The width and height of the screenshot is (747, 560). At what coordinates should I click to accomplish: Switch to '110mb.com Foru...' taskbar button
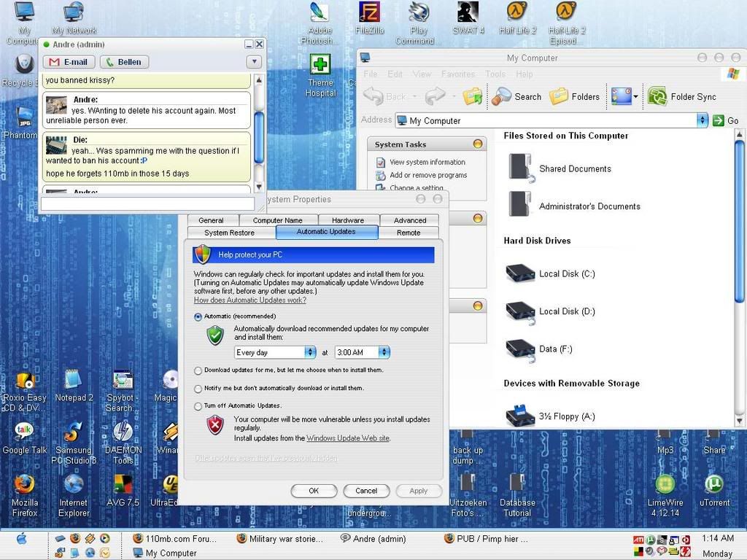175,539
